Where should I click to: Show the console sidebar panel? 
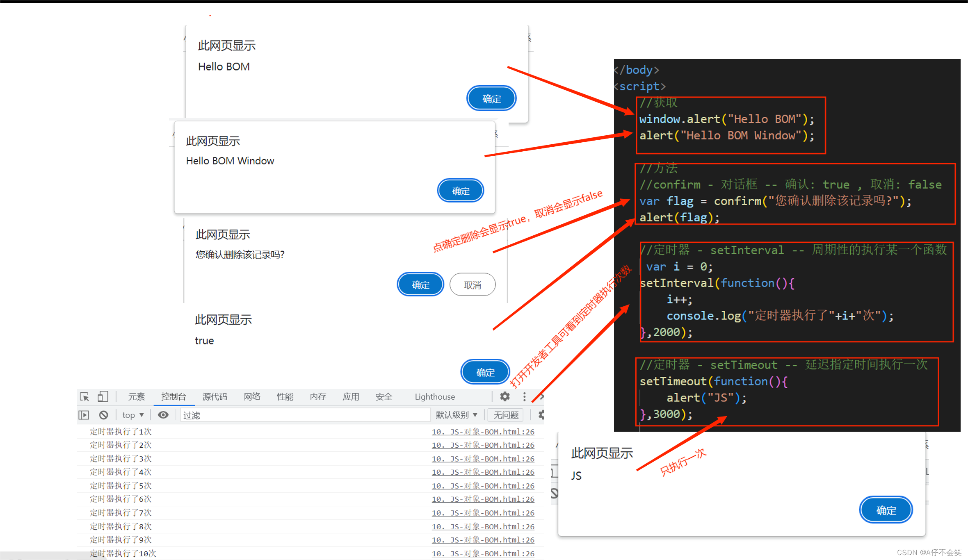(x=83, y=415)
